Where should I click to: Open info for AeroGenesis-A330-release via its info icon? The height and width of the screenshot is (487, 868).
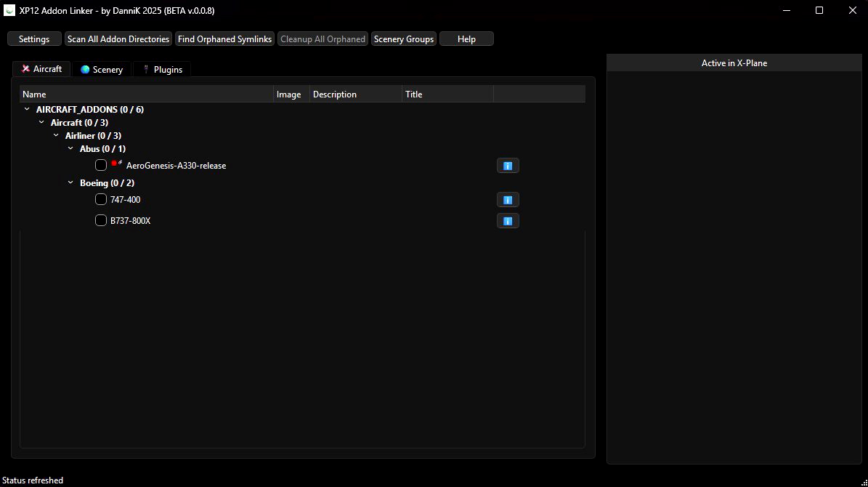pos(508,165)
